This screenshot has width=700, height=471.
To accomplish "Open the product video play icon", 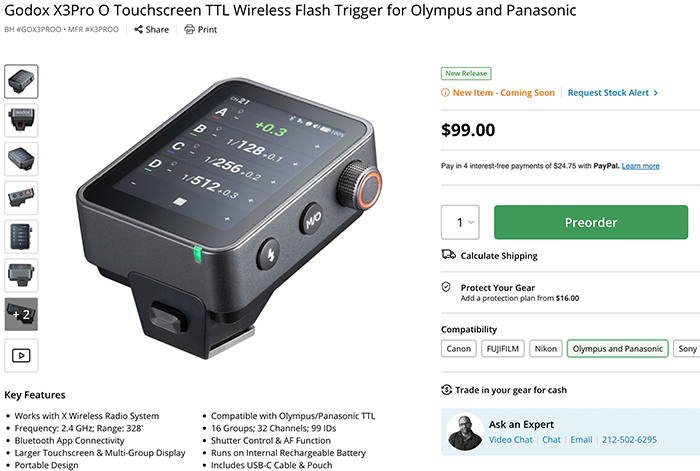I will tap(21, 355).
